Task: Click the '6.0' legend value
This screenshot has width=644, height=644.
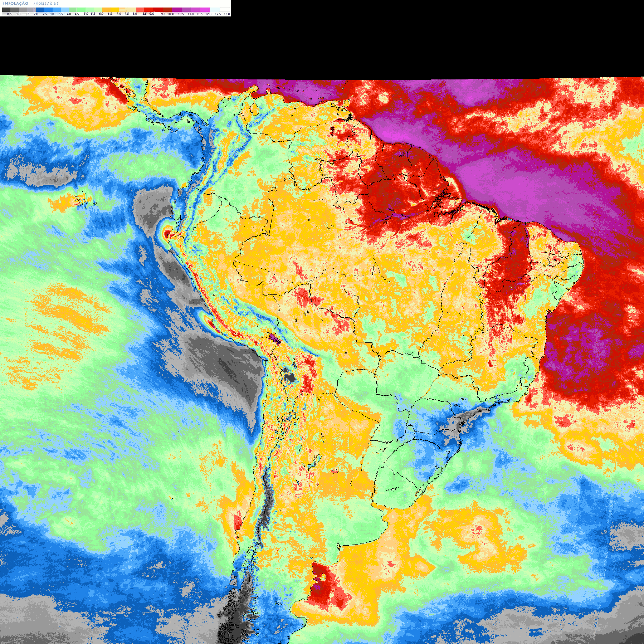Action: 101,14
